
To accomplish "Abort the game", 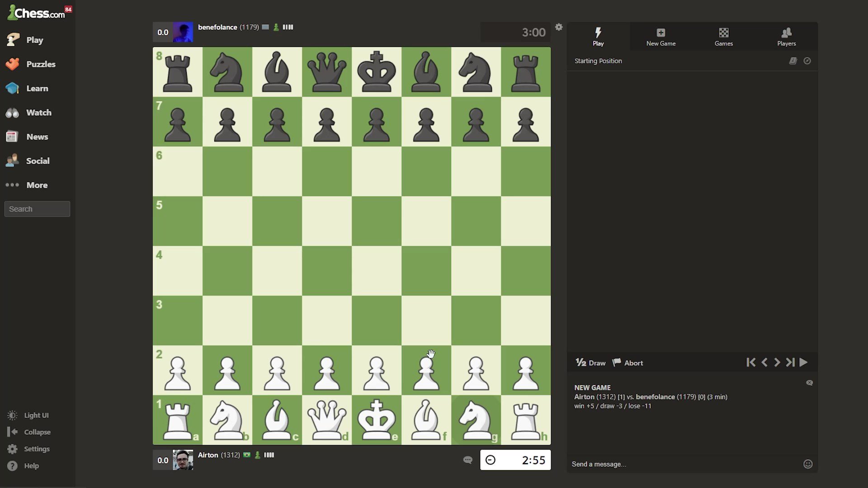I will (x=627, y=363).
